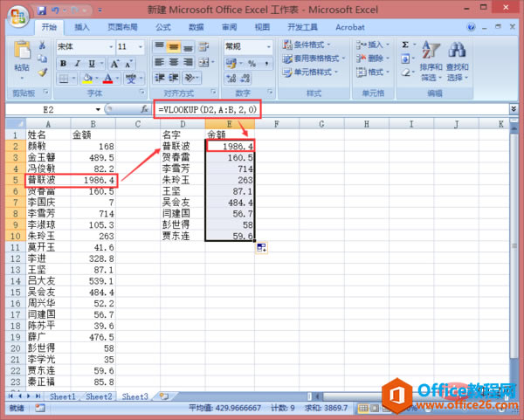Open the Acrobat ribbon tab

[x=350, y=27]
